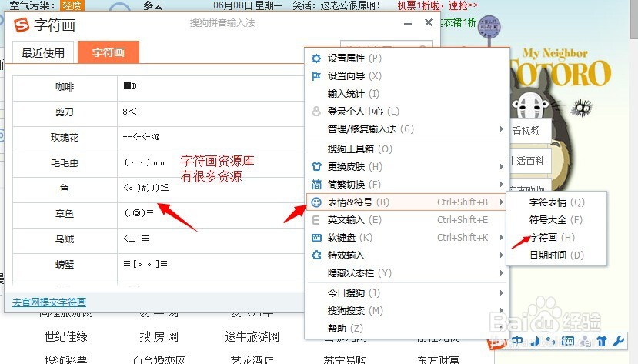Click the 乌贼 symbol <口:≡
The width and height of the screenshot is (638, 364).
[136, 239]
